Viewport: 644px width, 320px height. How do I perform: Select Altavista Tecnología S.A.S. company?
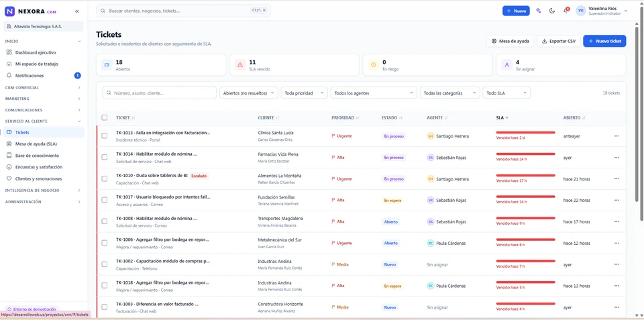(x=44, y=26)
